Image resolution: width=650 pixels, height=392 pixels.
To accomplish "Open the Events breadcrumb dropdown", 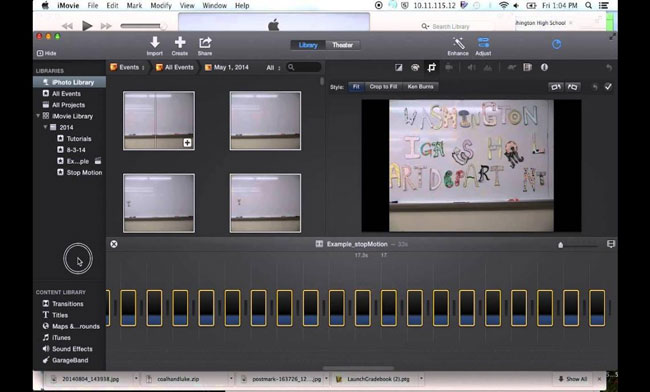I will point(128,67).
